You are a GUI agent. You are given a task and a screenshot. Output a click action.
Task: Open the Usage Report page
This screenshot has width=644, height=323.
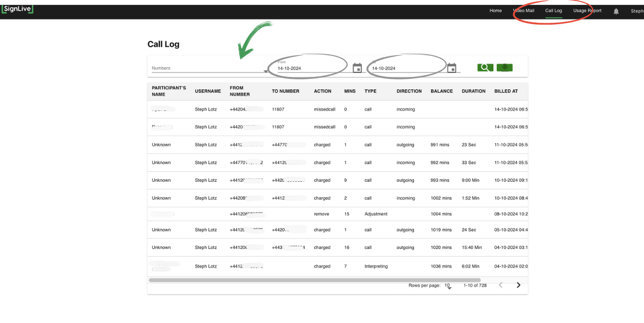click(x=587, y=11)
